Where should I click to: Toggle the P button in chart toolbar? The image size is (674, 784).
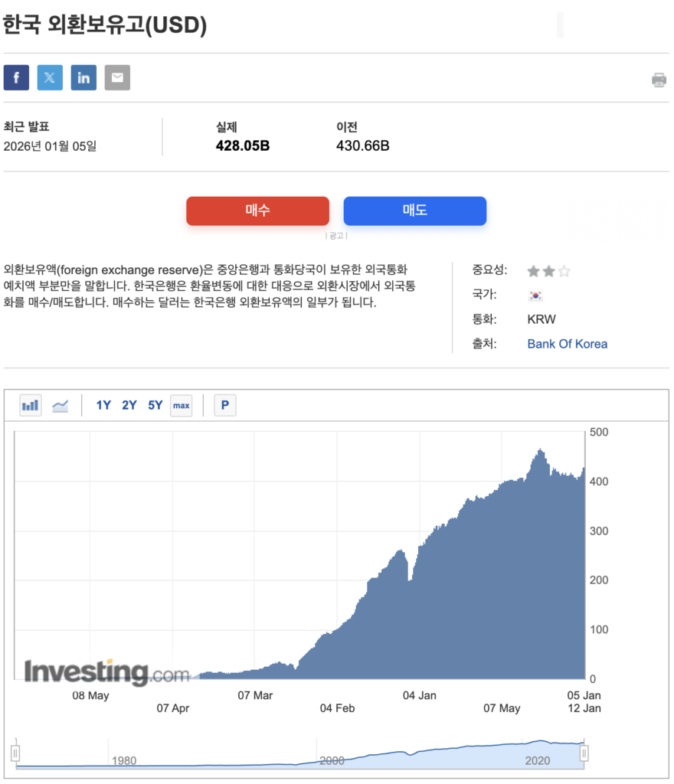(224, 405)
